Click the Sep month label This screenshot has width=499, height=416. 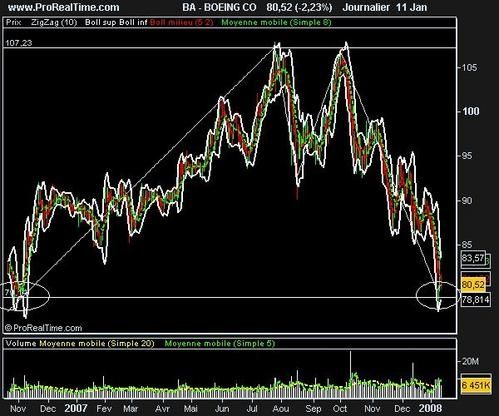[x=313, y=409]
